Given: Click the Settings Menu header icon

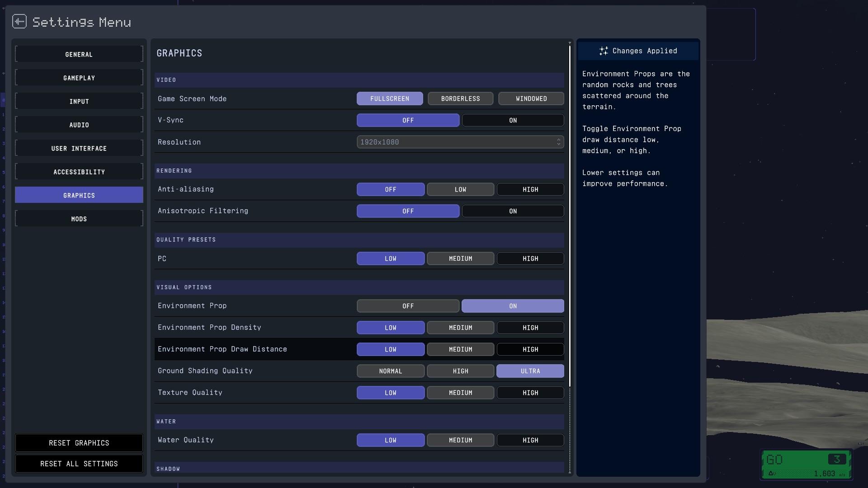Looking at the screenshot, I should (x=19, y=21).
